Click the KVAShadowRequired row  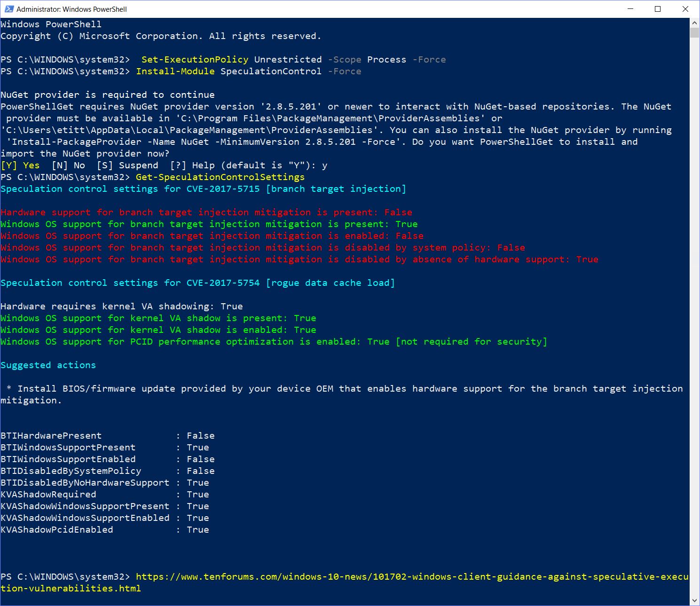(105, 495)
